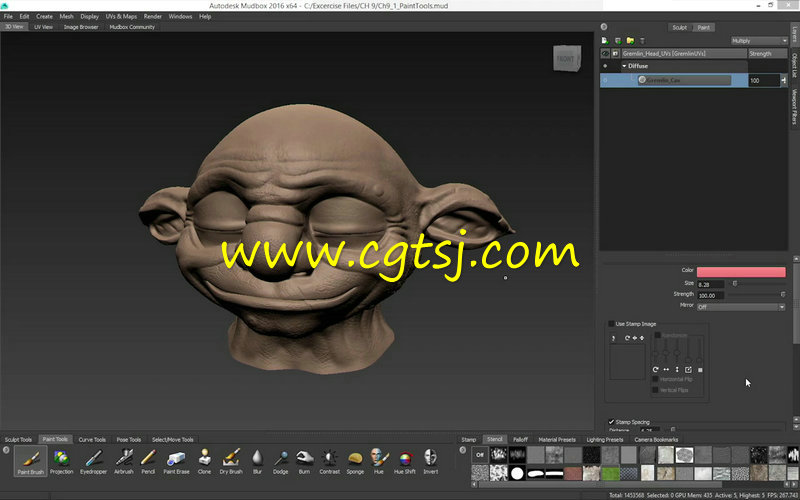
Task: Open the Sculpt Tools tab
Action: [18, 439]
